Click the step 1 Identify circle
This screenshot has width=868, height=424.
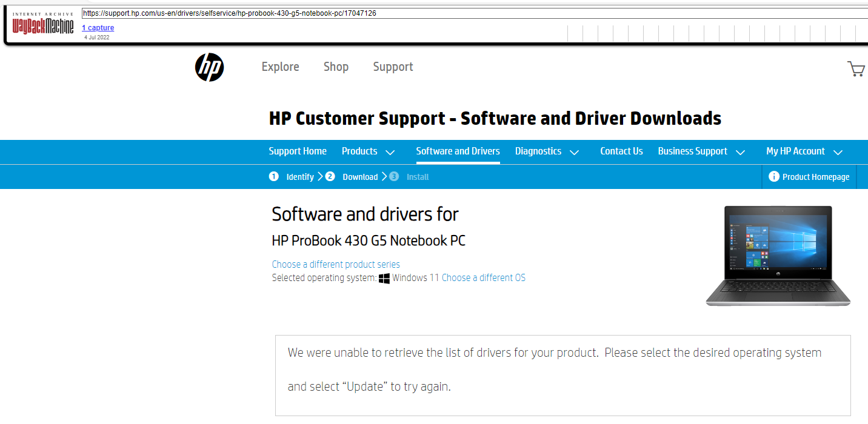pyautogui.click(x=274, y=177)
